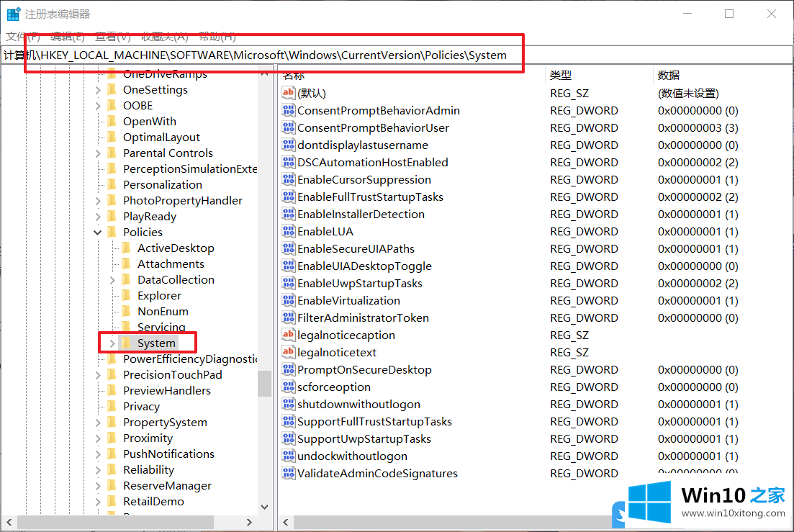Image resolution: width=794 pixels, height=532 pixels.
Task: Select the EnableSecureUIAPaths value icon
Action: click(289, 248)
